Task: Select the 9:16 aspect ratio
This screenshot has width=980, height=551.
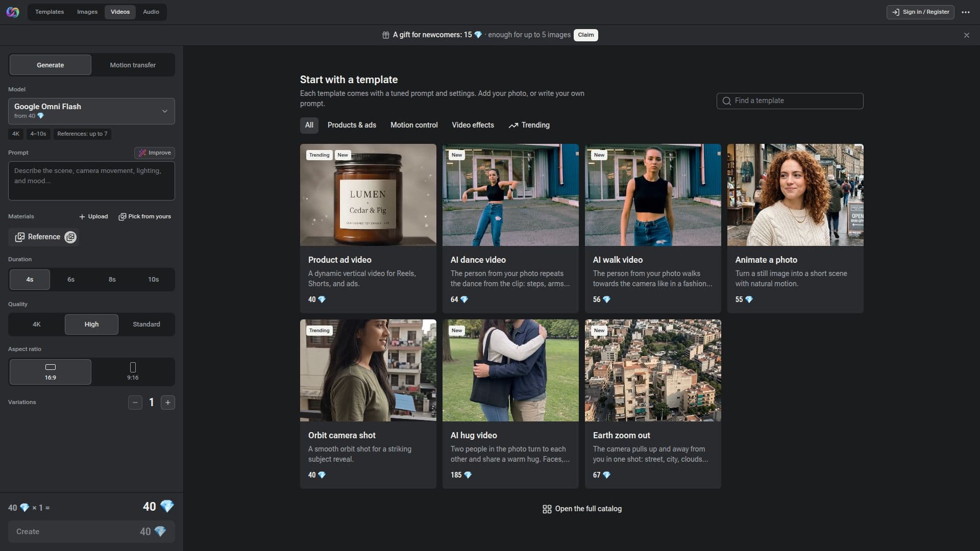Action: click(x=133, y=372)
